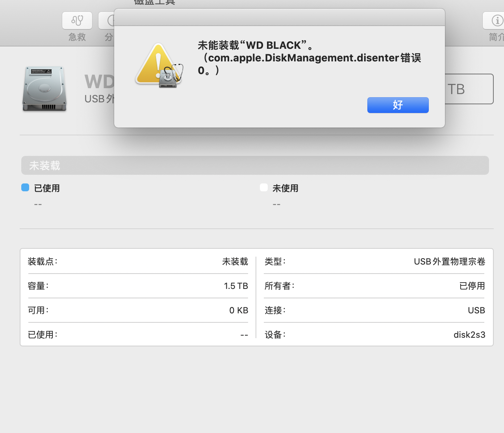
Task: Click the 所有者 已停用 row
Action: click(x=374, y=286)
